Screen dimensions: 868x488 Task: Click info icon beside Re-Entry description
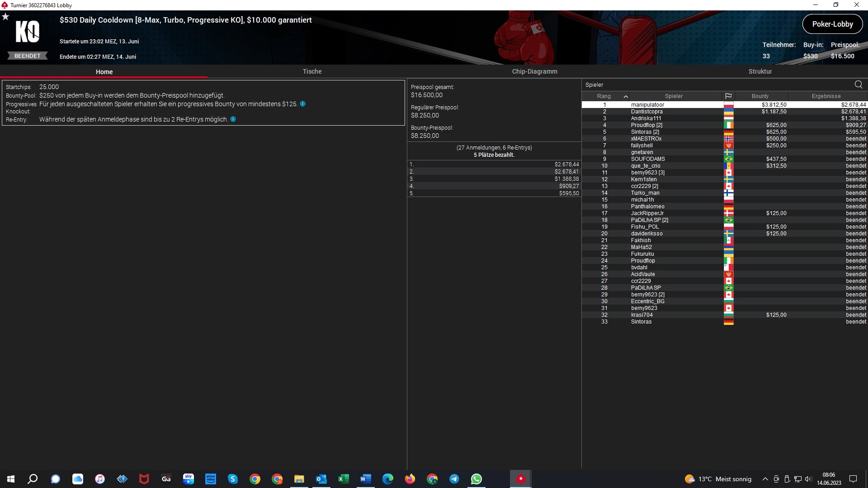[x=233, y=119]
